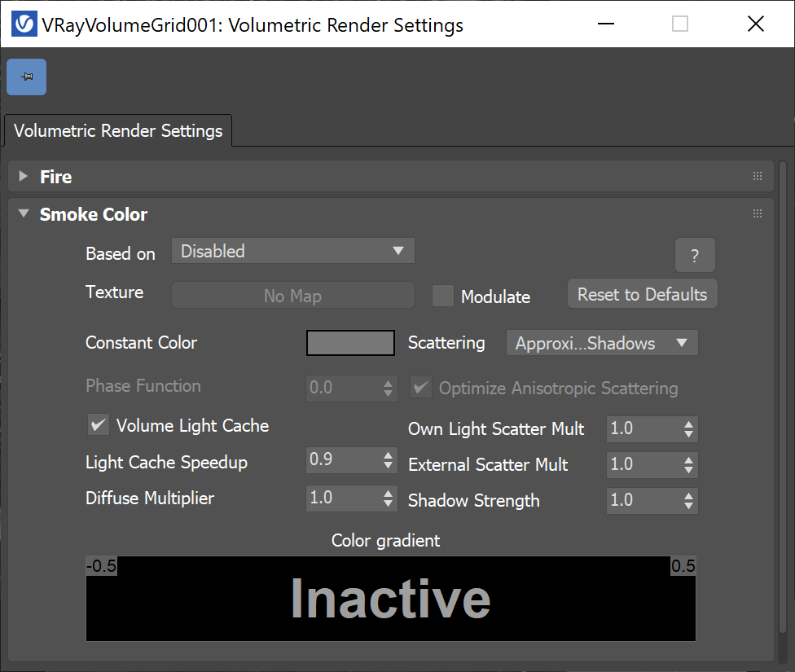Screen dimensions: 795x672
Task: Click the grip dots on the Fire rollout
Action: point(757,176)
